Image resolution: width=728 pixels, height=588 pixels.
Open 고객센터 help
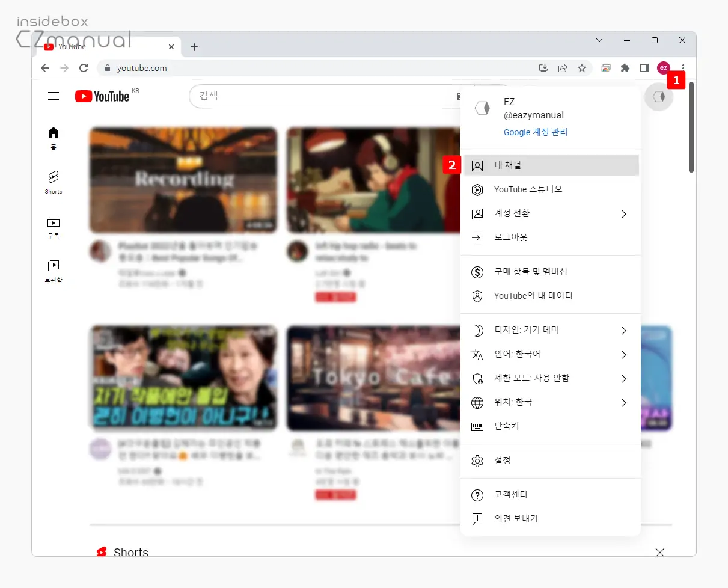(x=551, y=495)
